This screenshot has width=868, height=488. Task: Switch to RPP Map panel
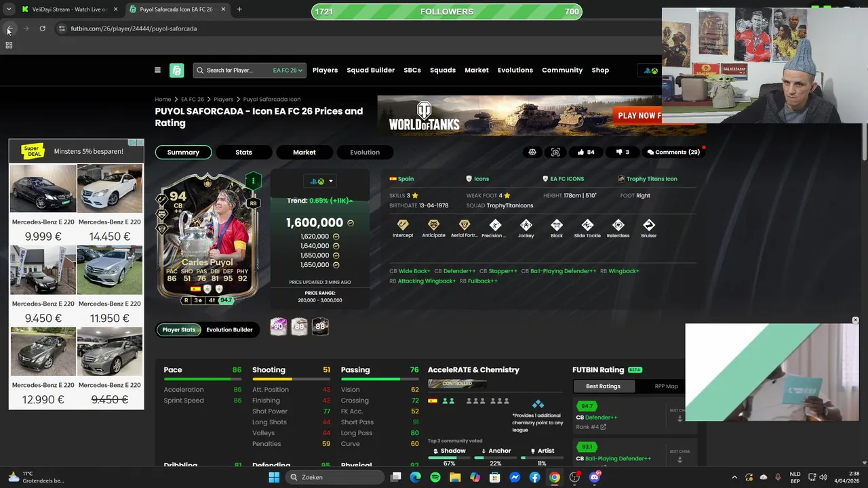[x=666, y=386]
